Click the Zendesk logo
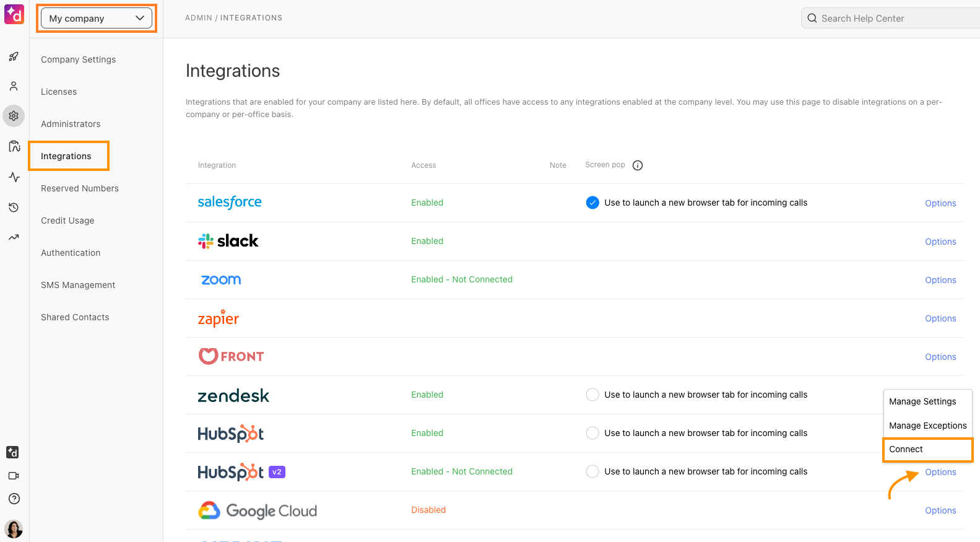 (233, 395)
